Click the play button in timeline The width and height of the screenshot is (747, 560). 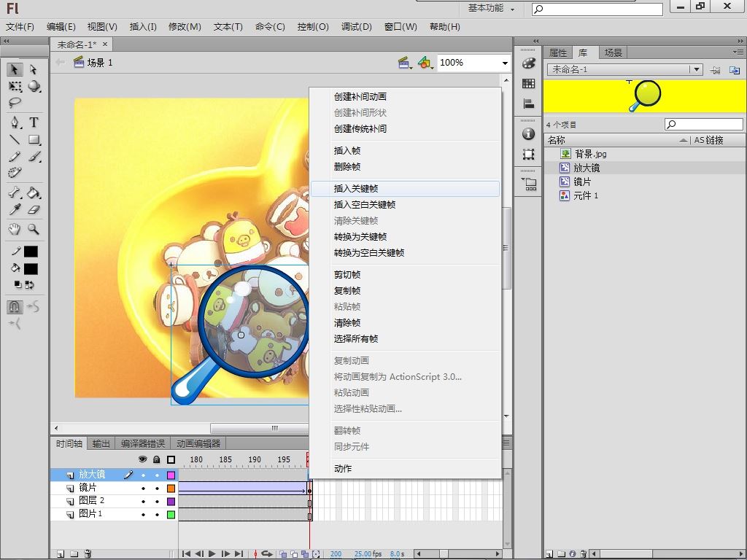(212, 554)
